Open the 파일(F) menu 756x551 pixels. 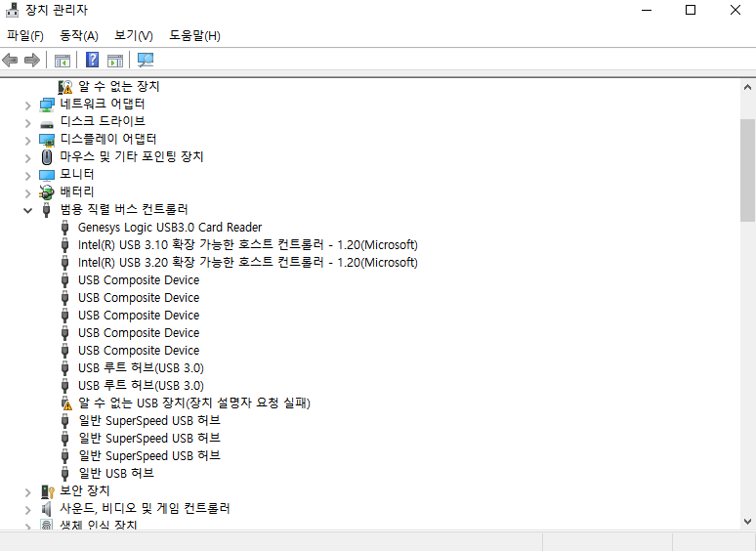pos(25,36)
